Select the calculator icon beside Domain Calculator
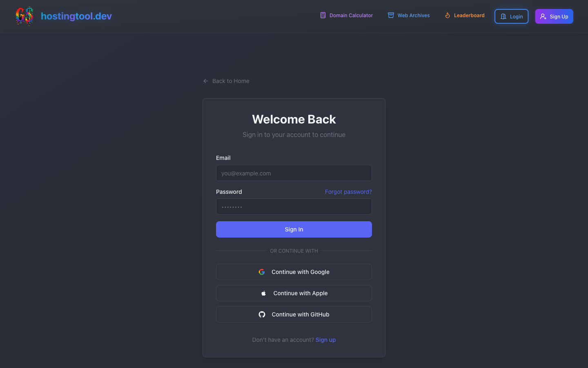588x368 pixels. [323, 15]
